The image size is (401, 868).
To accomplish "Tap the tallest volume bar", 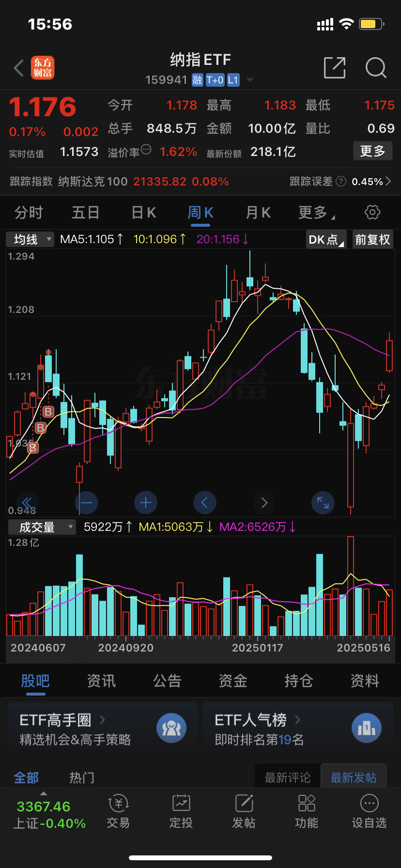I will pyautogui.click(x=351, y=586).
